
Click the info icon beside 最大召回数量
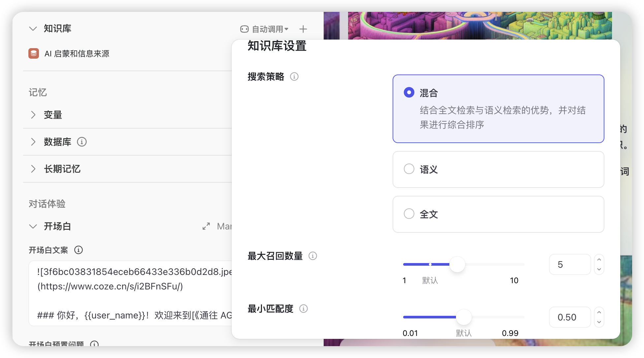[x=312, y=256]
